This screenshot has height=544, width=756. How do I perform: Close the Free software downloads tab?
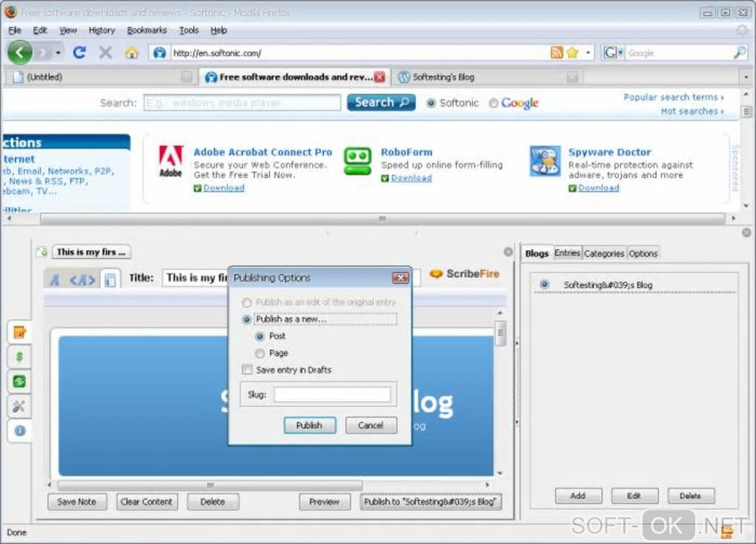point(380,76)
